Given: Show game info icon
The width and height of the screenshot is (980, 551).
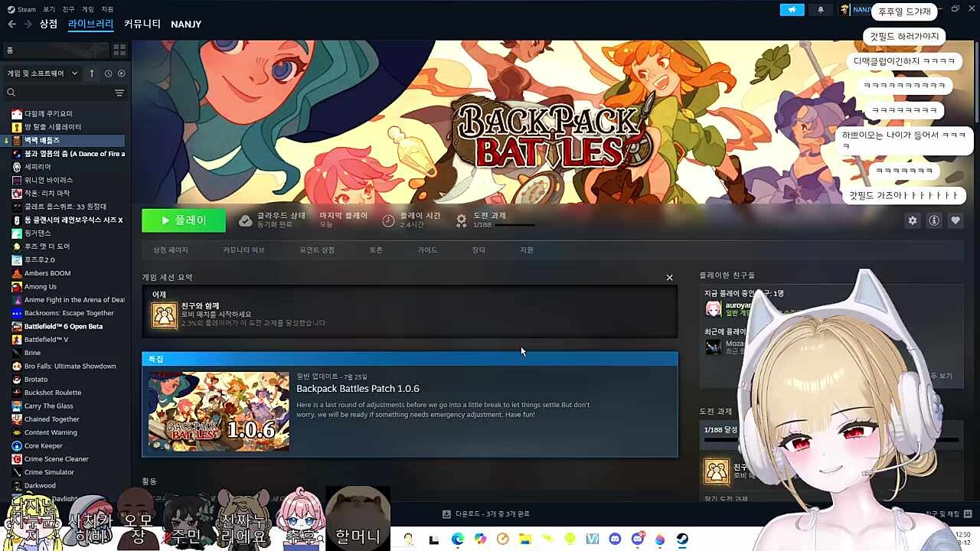Looking at the screenshot, I should click(x=934, y=220).
